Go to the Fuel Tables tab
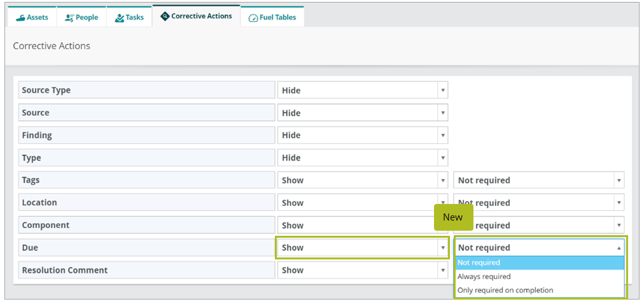 click(272, 17)
